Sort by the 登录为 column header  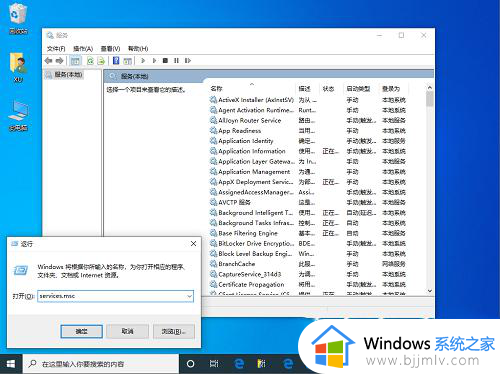(394, 88)
